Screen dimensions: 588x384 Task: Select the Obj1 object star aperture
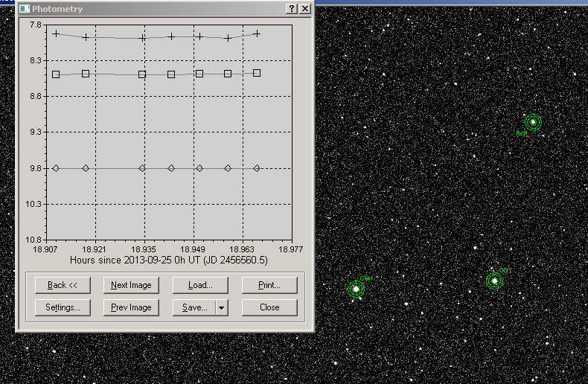[494, 281]
